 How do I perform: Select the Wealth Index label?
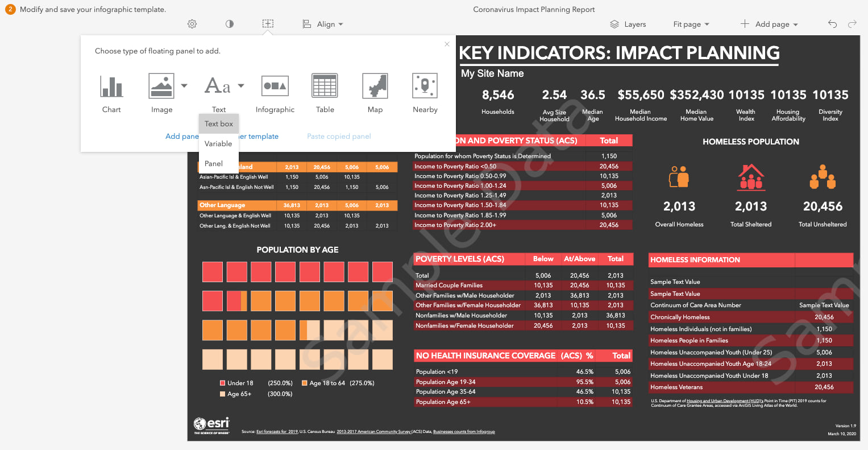pos(746,115)
